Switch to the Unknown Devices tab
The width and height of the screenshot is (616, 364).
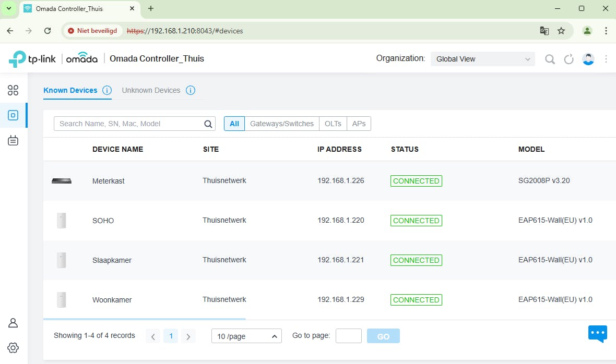tap(151, 90)
